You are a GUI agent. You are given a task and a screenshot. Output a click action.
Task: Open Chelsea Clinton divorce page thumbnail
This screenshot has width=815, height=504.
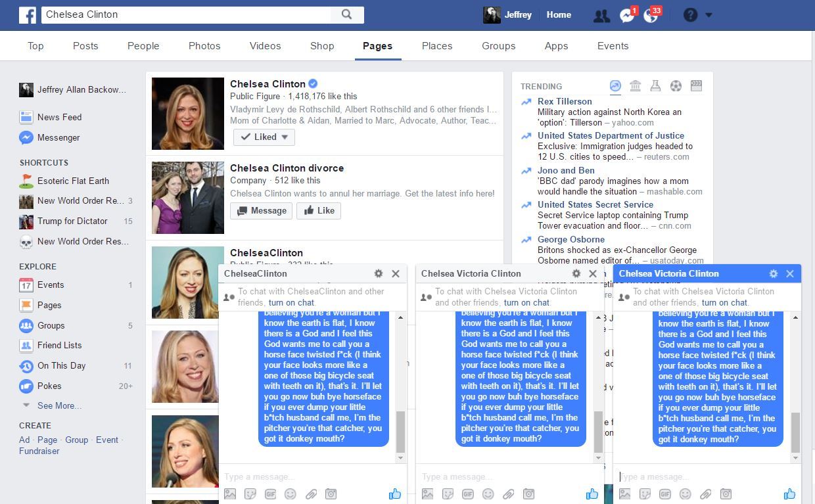click(x=187, y=198)
